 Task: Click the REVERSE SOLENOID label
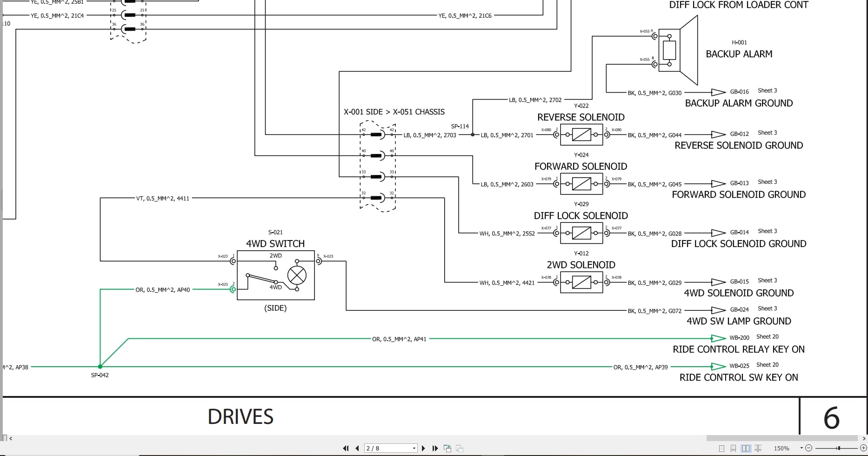pos(581,117)
